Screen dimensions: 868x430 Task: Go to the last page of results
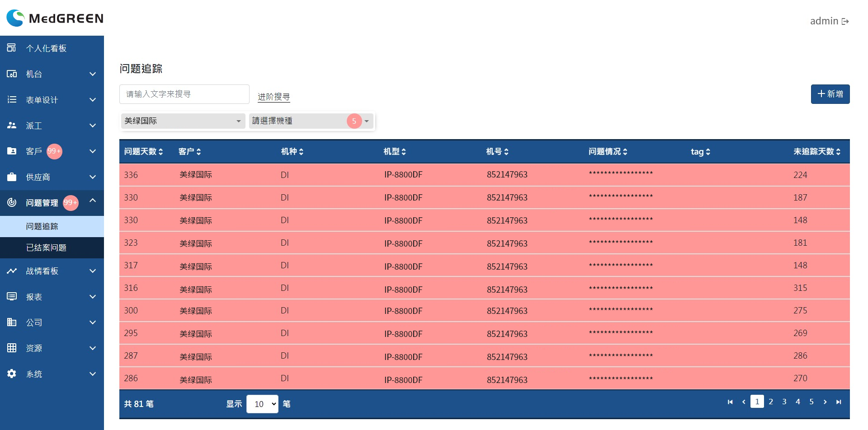[839, 402]
